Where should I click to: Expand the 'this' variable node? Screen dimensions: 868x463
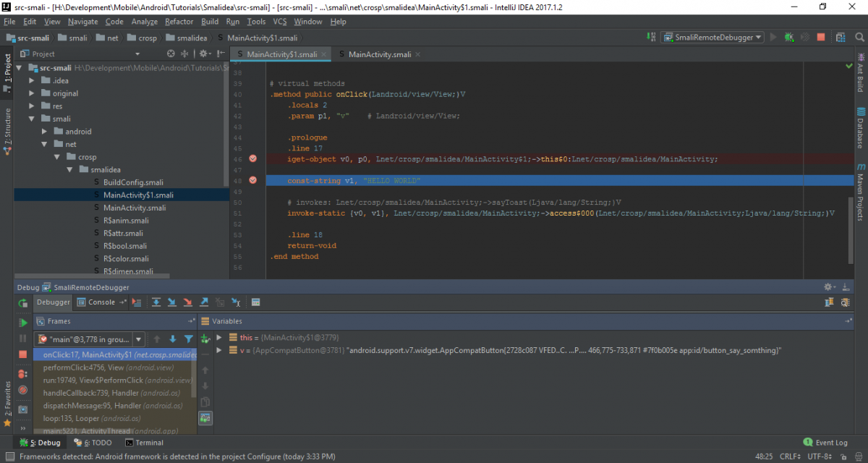pos(219,337)
